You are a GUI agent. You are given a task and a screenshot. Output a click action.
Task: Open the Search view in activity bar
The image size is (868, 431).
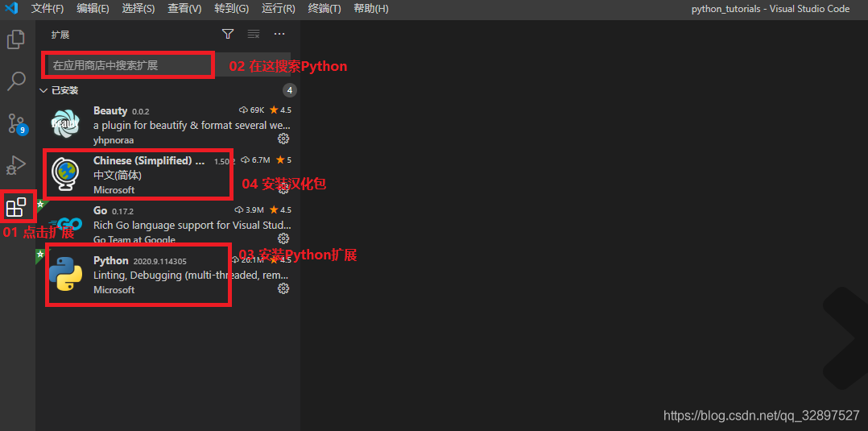click(16, 81)
